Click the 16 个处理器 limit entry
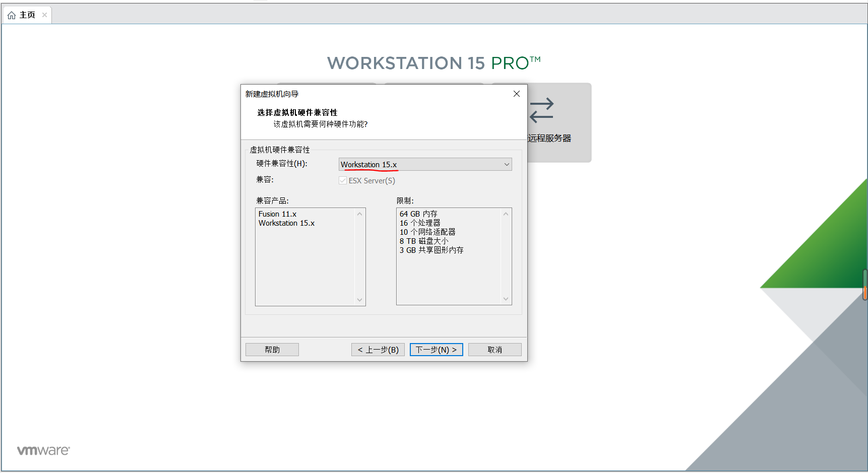The width and height of the screenshot is (868, 473). [420, 223]
